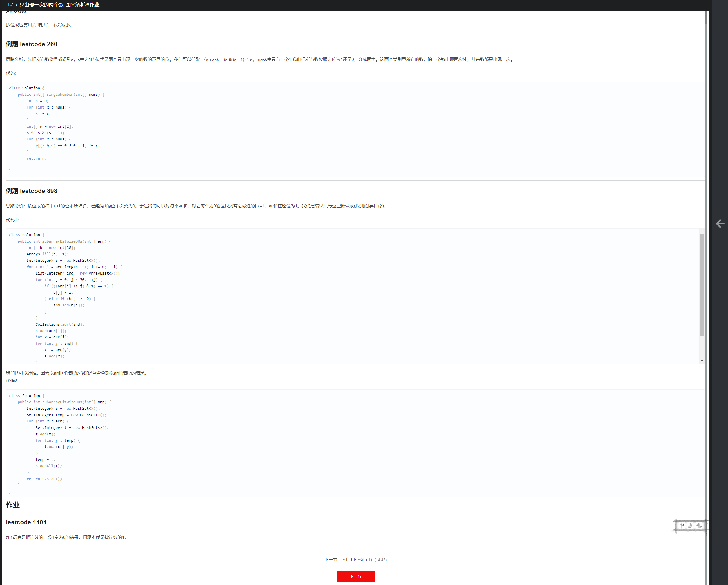728x585 pixels.
Task: Click the red 下一节 button
Action: (355, 577)
